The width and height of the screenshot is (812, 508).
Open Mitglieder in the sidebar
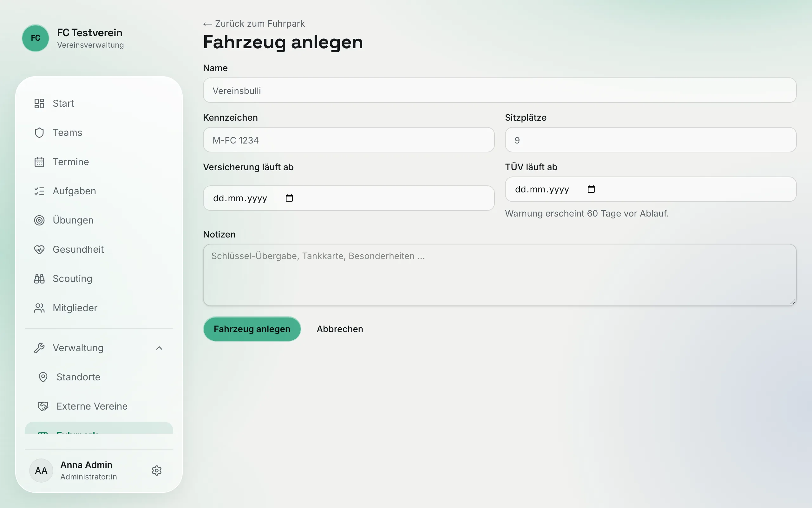(x=99, y=308)
